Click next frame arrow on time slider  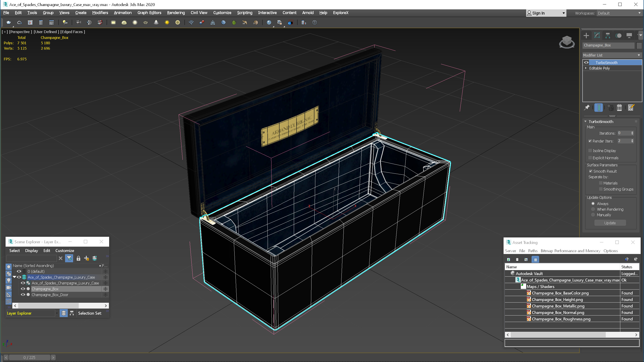[x=53, y=358]
